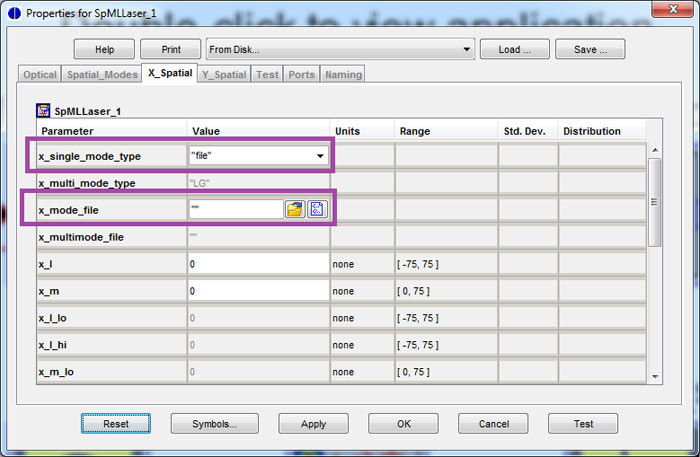The image size is (700, 457).
Task: Click the scroll down arrow of parameter list
Action: pyautogui.click(x=655, y=376)
